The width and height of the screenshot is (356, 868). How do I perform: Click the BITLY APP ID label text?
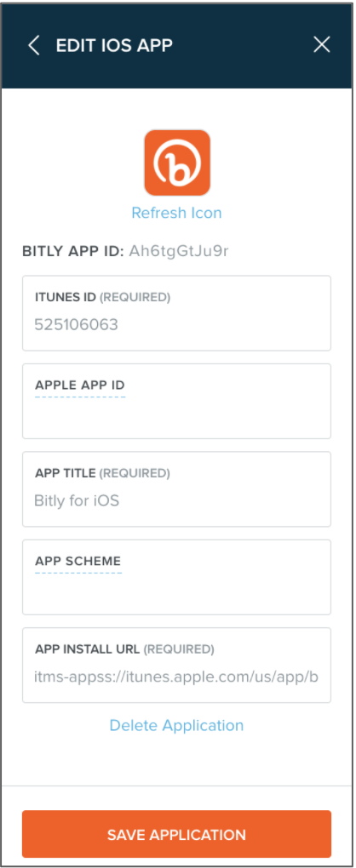[x=73, y=251]
